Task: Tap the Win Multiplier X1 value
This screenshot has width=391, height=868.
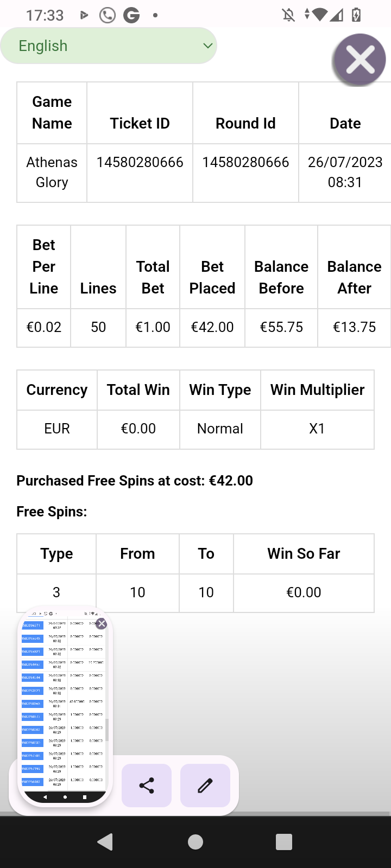Action: pos(317,429)
